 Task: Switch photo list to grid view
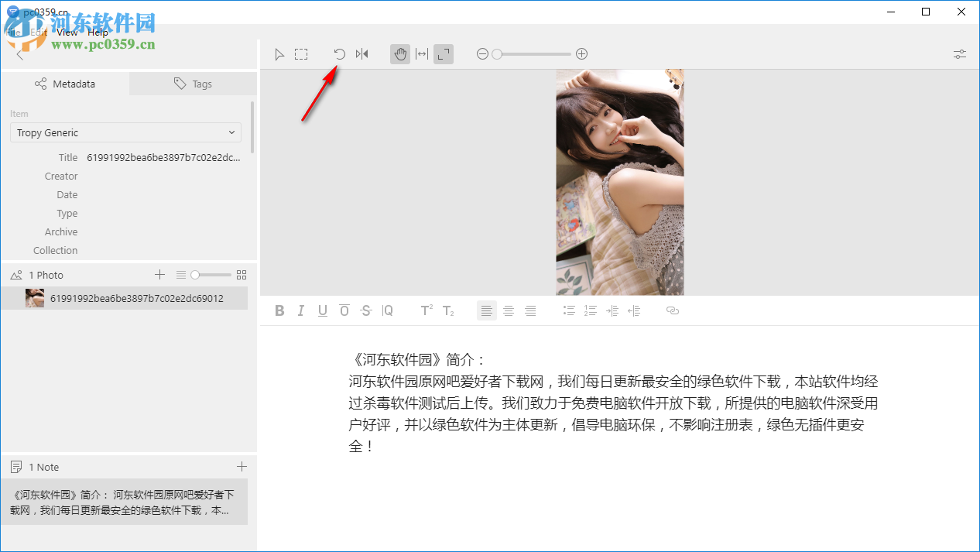241,275
